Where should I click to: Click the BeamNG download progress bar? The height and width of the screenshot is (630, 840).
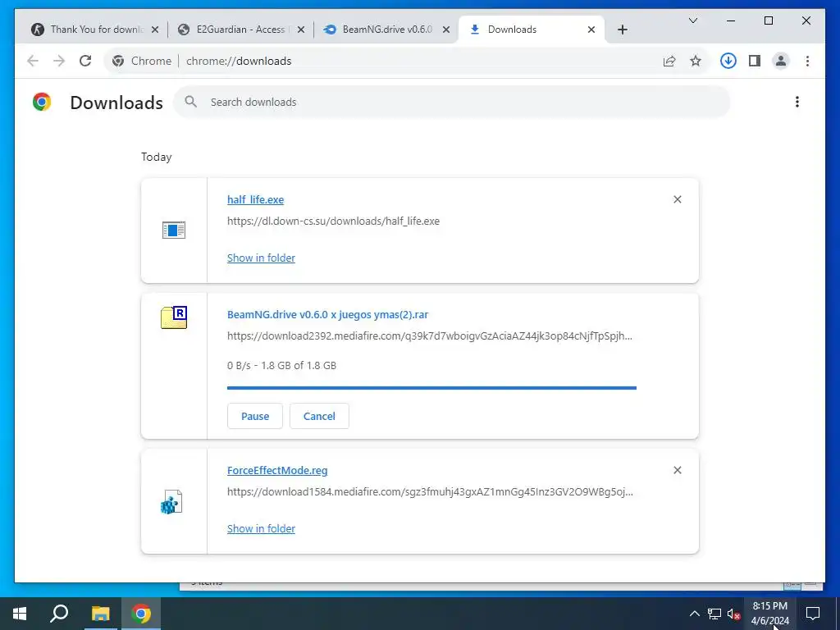pos(431,388)
